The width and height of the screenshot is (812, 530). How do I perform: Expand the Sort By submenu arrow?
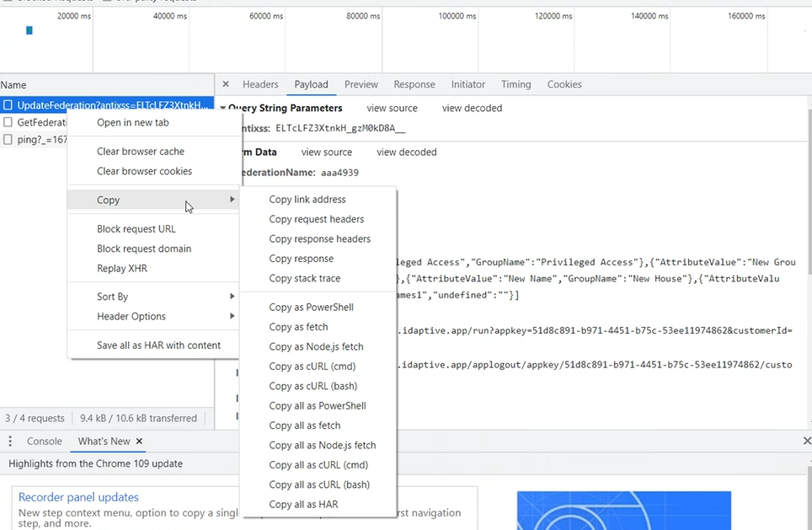232,297
